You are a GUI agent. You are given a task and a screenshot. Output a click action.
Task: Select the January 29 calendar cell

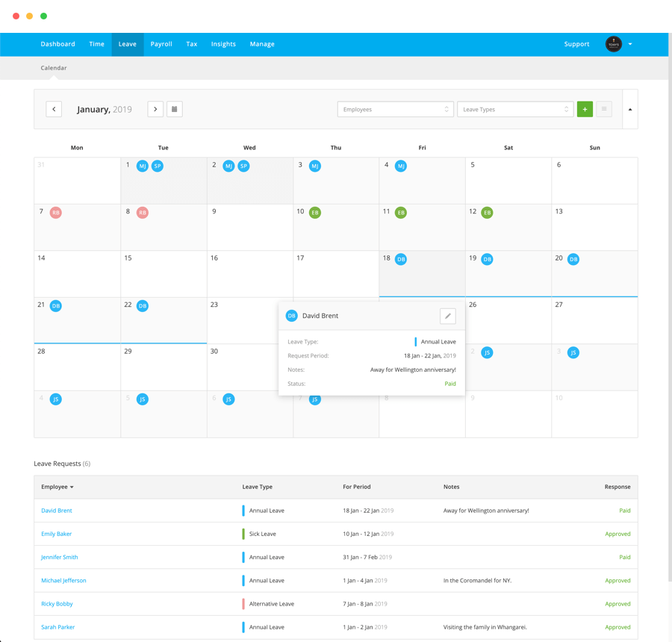click(164, 367)
